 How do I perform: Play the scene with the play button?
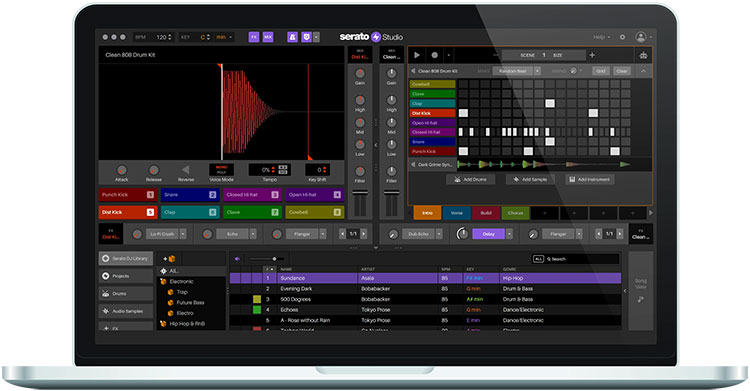[x=417, y=55]
